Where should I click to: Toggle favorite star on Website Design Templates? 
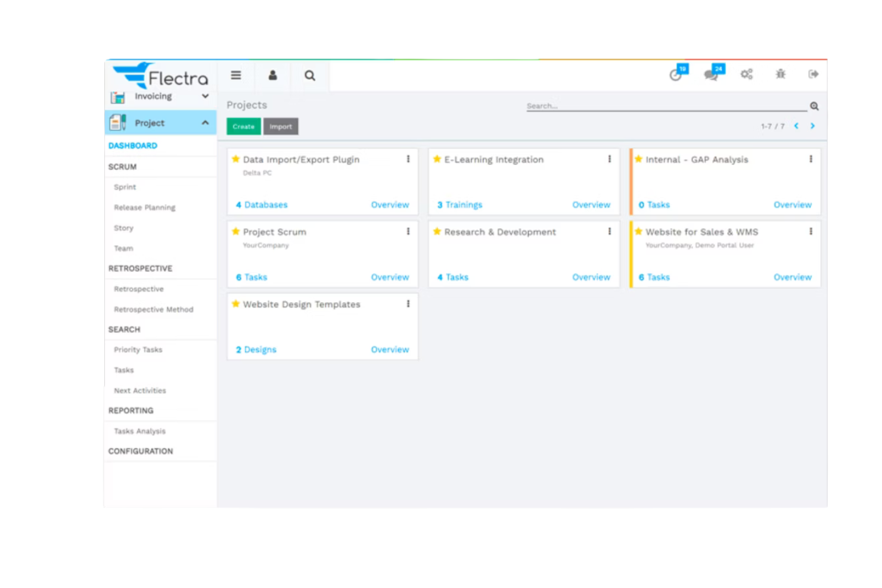[236, 304]
